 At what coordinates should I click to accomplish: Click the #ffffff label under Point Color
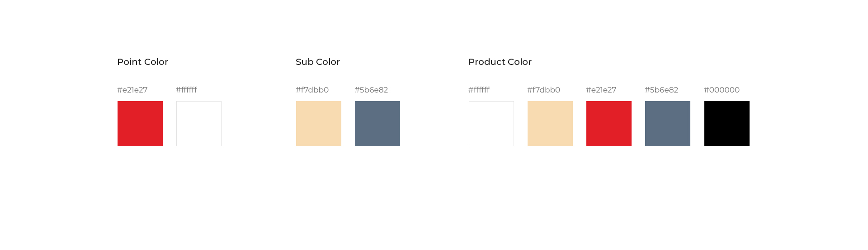tap(186, 90)
